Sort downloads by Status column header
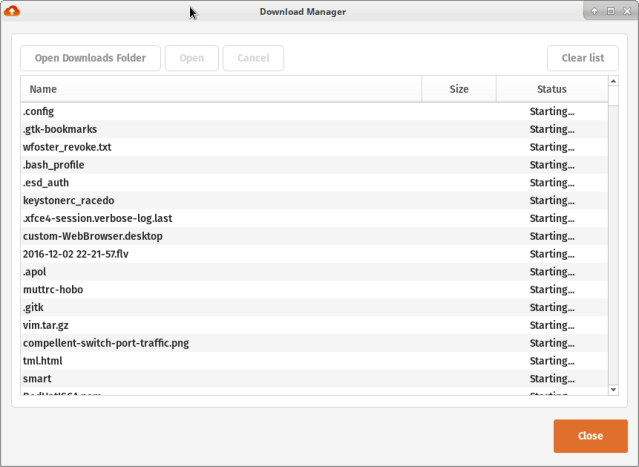 551,89
